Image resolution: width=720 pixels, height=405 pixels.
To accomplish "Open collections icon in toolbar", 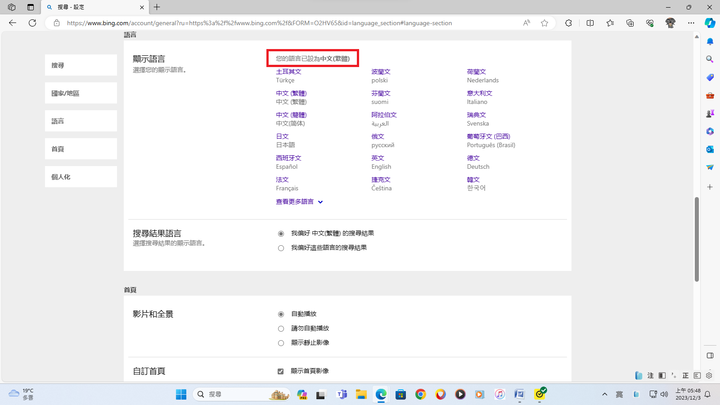I will point(630,23).
